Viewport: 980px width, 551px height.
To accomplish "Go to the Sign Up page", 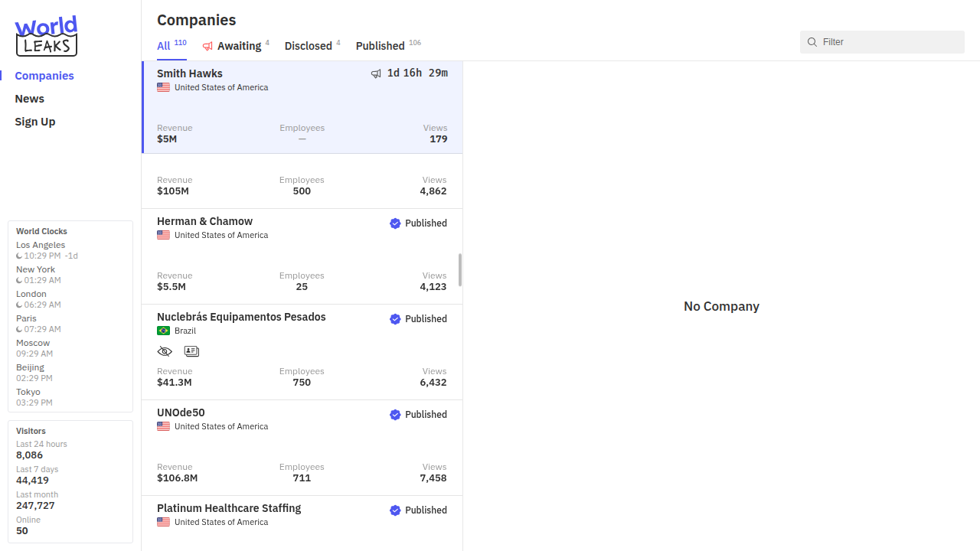I will pos(35,122).
